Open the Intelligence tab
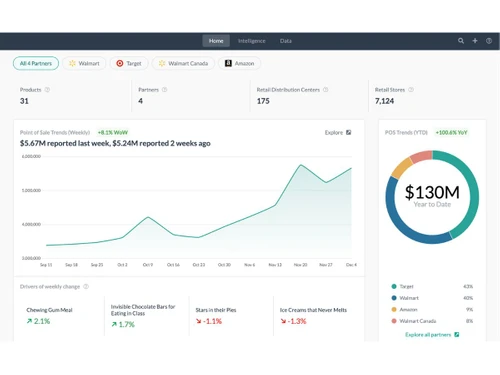Screen dimensions: 500x375 click(x=252, y=41)
